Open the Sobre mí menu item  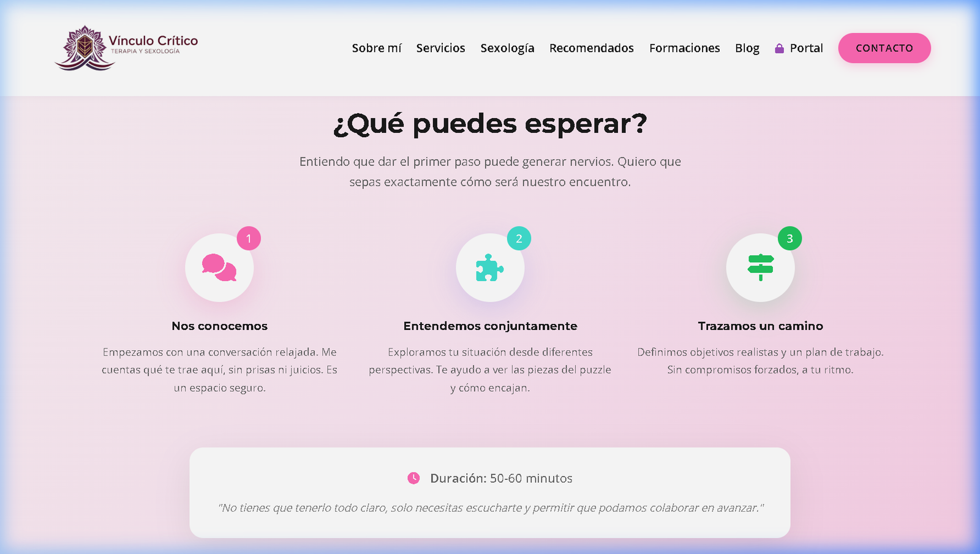(x=377, y=48)
